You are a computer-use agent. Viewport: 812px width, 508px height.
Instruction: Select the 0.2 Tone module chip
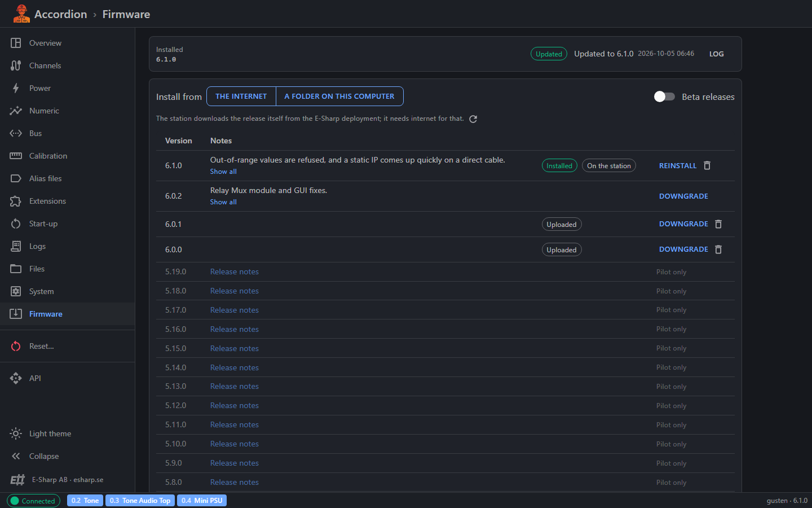click(x=85, y=501)
